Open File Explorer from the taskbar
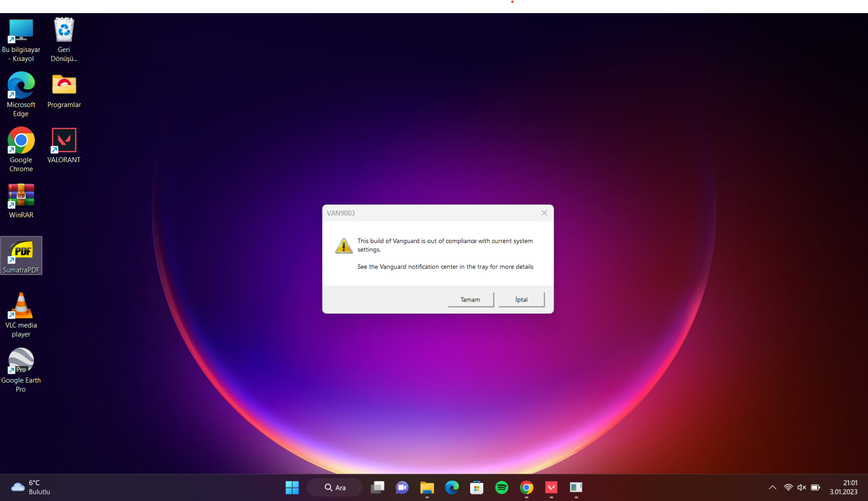The image size is (868, 501). pos(427,488)
